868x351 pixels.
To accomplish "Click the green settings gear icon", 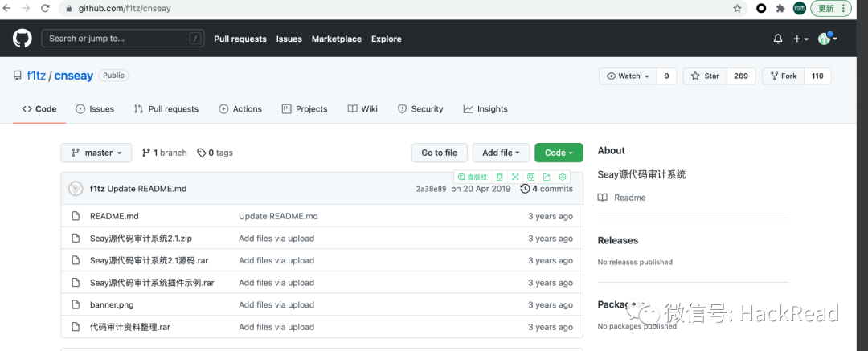I will [x=563, y=178].
